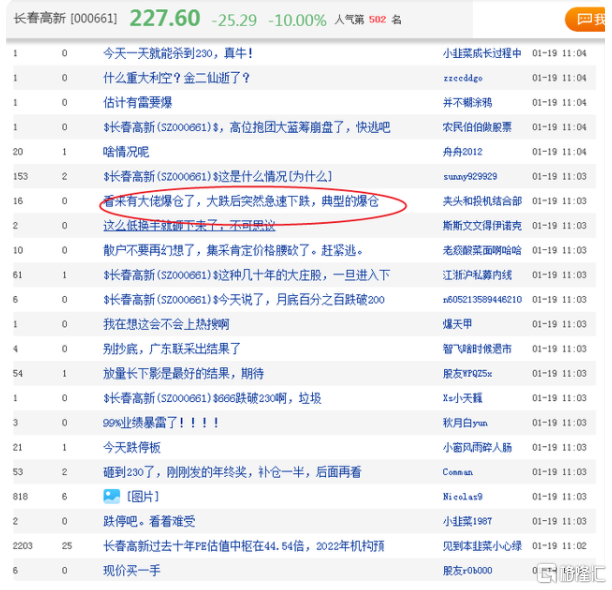Screen dimensions: 612x590
Task: View author Xs小天籁 profile
Action: [x=463, y=398]
